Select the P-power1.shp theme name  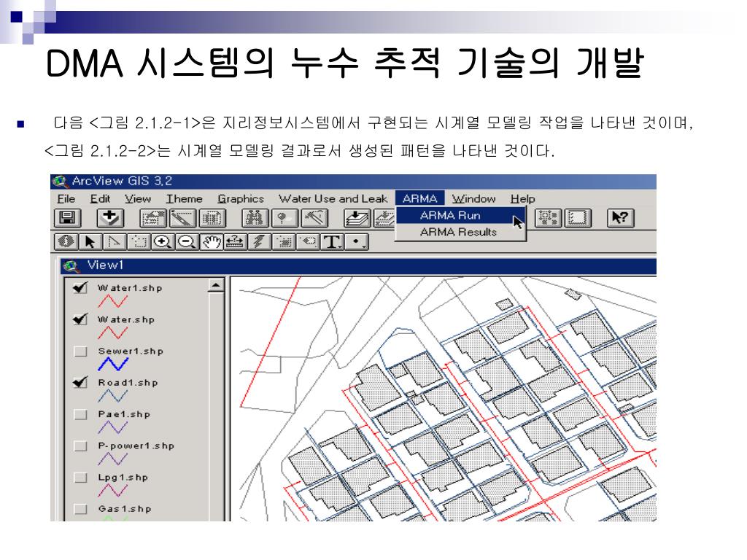(136, 446)
